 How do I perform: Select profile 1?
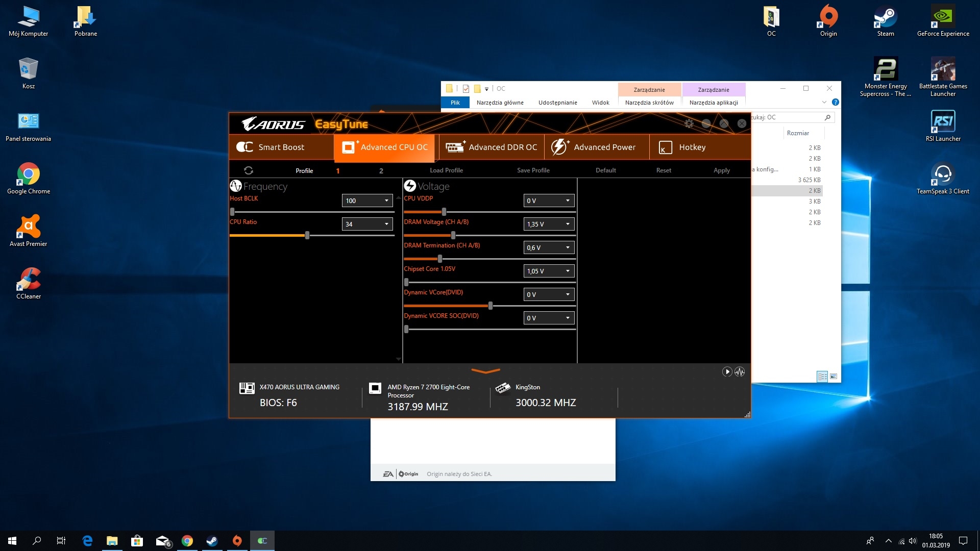pyautogui.click(x=337, y=171)
